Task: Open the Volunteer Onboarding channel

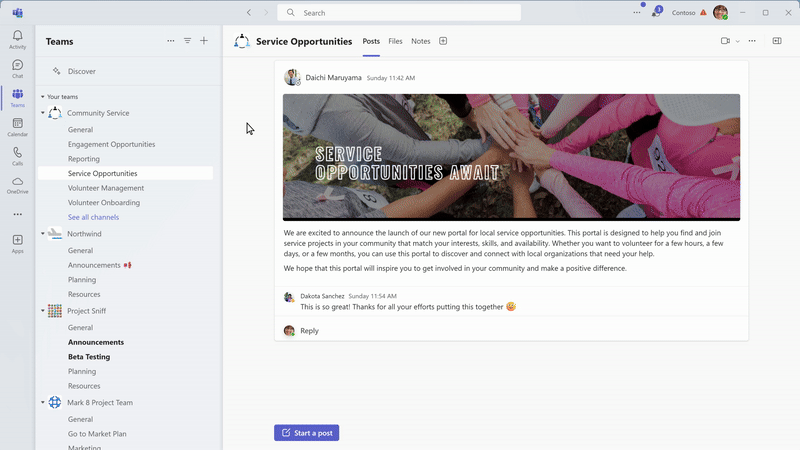Action: [x=104, y=203]
